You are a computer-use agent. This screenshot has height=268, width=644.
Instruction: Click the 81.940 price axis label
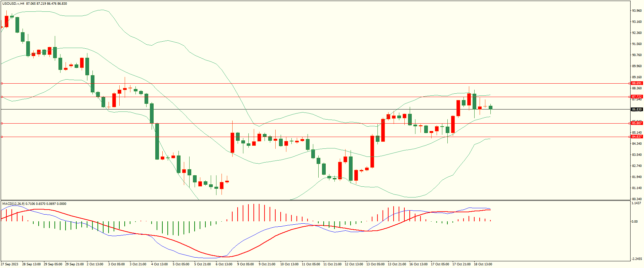tap(637, 177)
